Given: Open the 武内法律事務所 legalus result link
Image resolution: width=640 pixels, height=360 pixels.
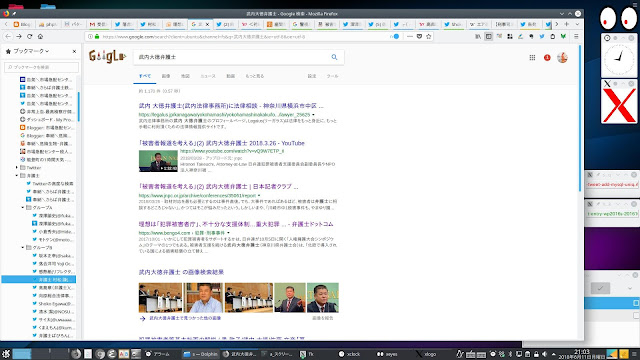Looking at the screenshot, I should [231, 106].
